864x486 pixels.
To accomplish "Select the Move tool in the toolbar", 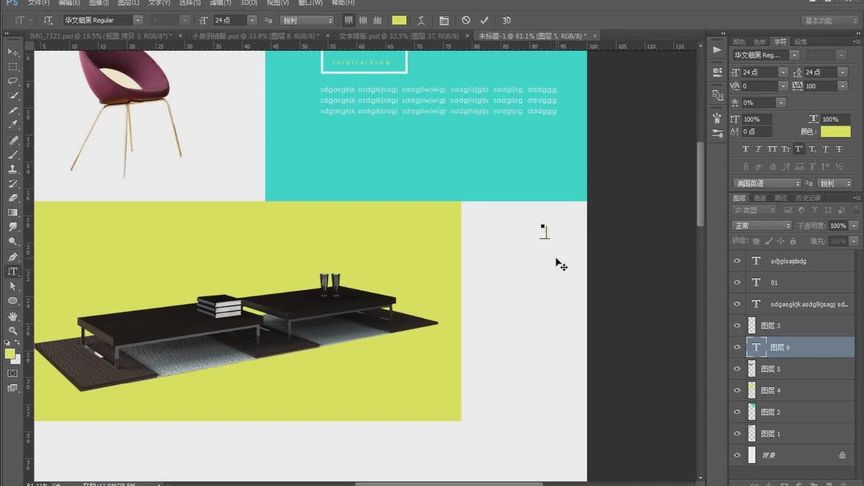I will 13,51.
